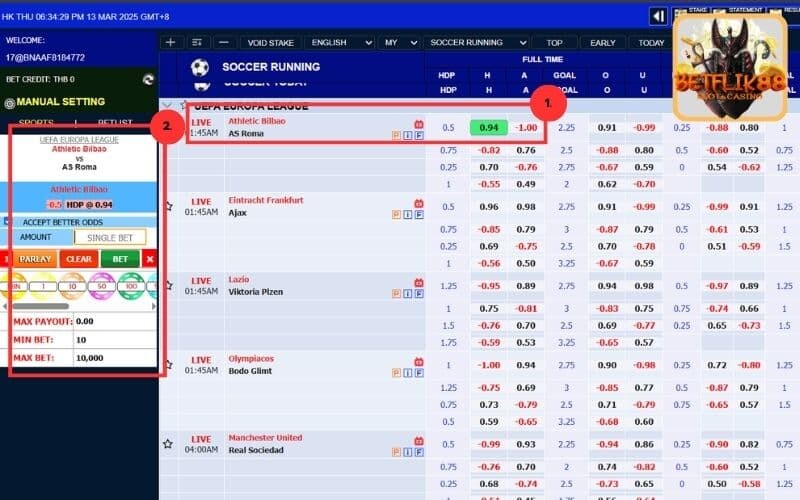Click the chip list horizontal scrollbar
Viewport: 800px width, 500px height.
[41, 306]
